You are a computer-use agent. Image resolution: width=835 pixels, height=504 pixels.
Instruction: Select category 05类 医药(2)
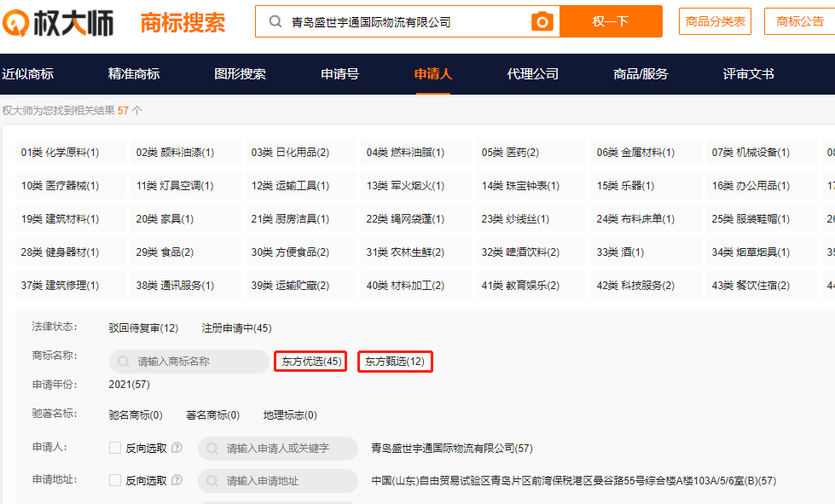click(531, 152)
